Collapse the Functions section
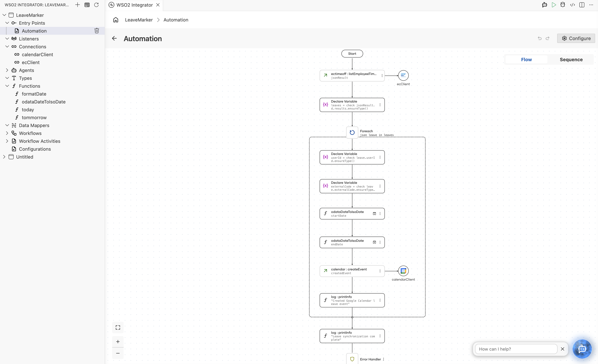This screenshot has height=364, width=598. (x=7, y=86)
